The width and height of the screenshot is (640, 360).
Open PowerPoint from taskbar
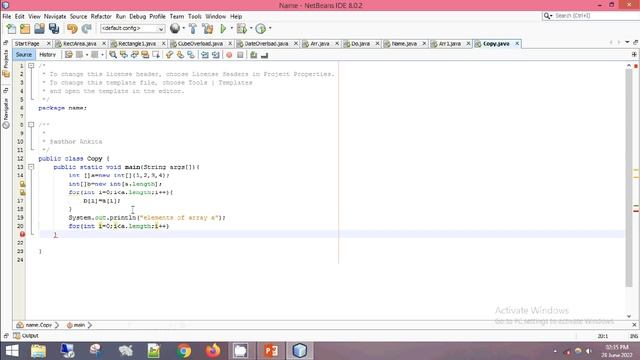[x=271, y=351]
